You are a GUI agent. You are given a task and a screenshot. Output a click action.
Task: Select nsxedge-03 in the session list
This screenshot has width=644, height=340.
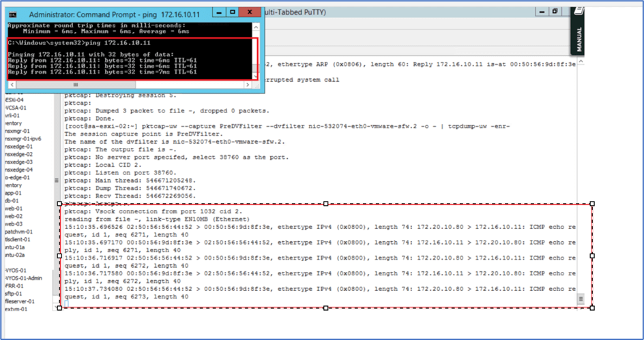coord(18,162)
